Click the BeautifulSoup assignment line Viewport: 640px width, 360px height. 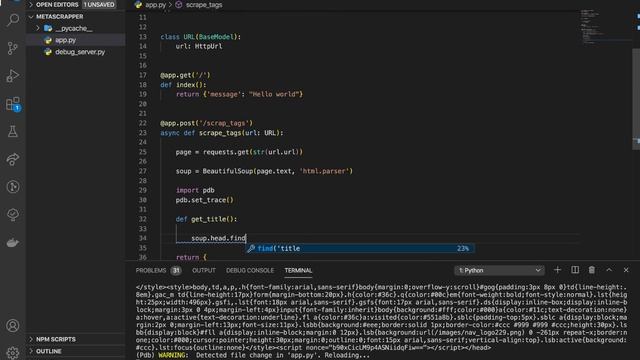click(x=264, y=171)
